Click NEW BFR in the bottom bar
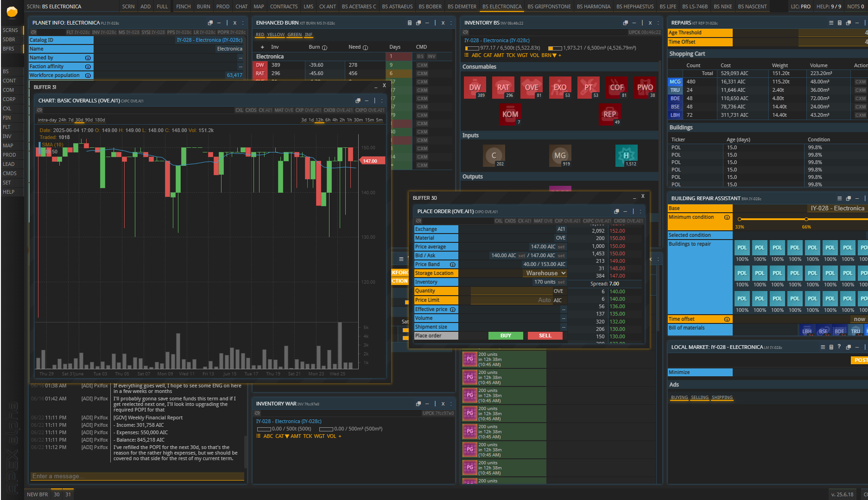Image resolution: width=868 pixels, height=500 pixels. click(37, 494)
